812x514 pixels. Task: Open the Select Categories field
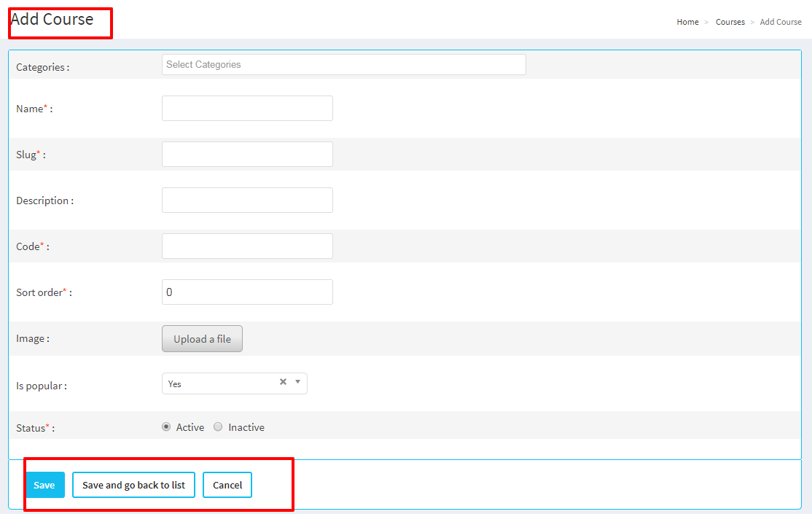(343, 65)
